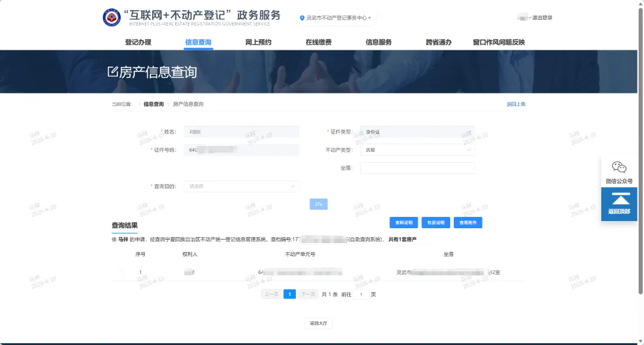This screenshot has width=644, height=345.
Task: Go to 网上预约 in the navigation
Action: tap(258, 42)
